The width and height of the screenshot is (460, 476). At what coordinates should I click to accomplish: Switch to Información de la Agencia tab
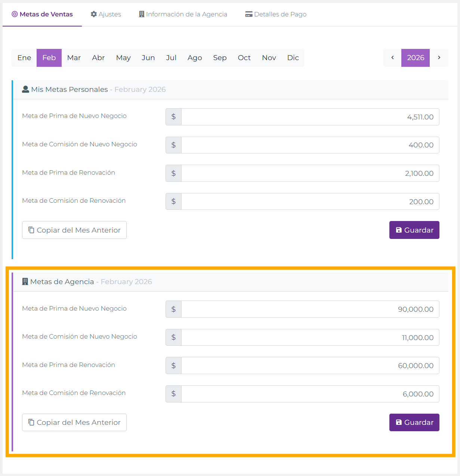click(183, 14)
